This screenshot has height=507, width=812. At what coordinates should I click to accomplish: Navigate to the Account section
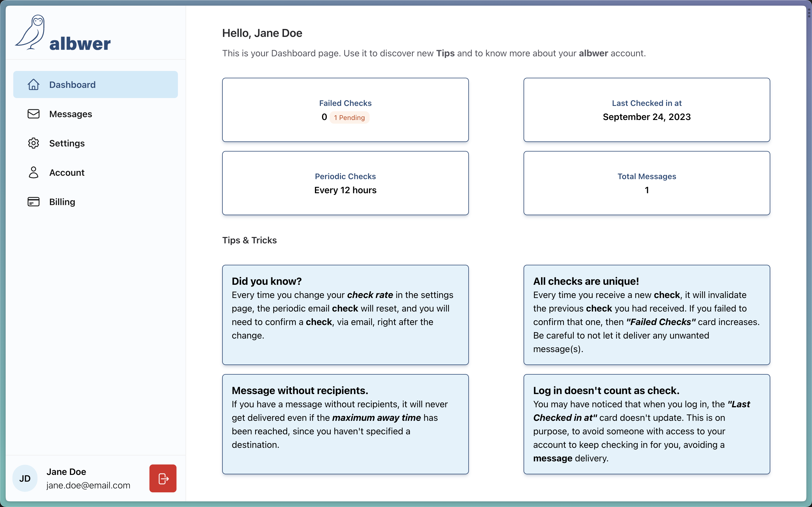67,172
